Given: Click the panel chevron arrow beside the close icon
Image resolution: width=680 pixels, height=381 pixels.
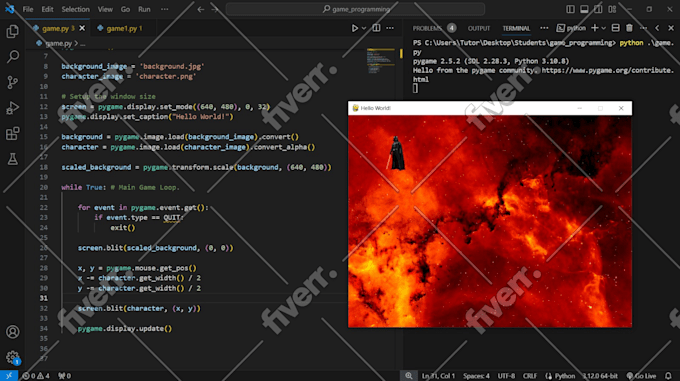Looking at the screenshot, I should click(x=657, y=28).
